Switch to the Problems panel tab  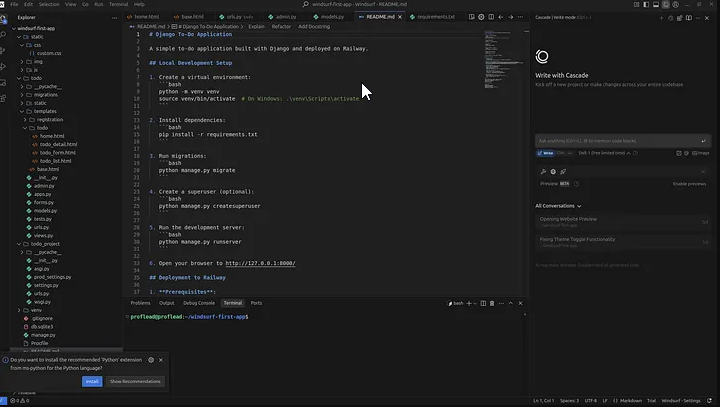point(140,303)
